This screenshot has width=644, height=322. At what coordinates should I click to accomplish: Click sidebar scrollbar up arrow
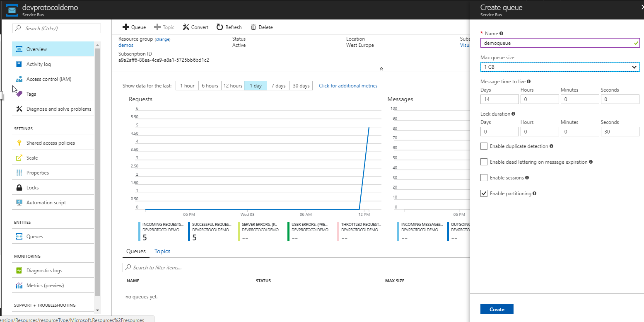[98, 45]
